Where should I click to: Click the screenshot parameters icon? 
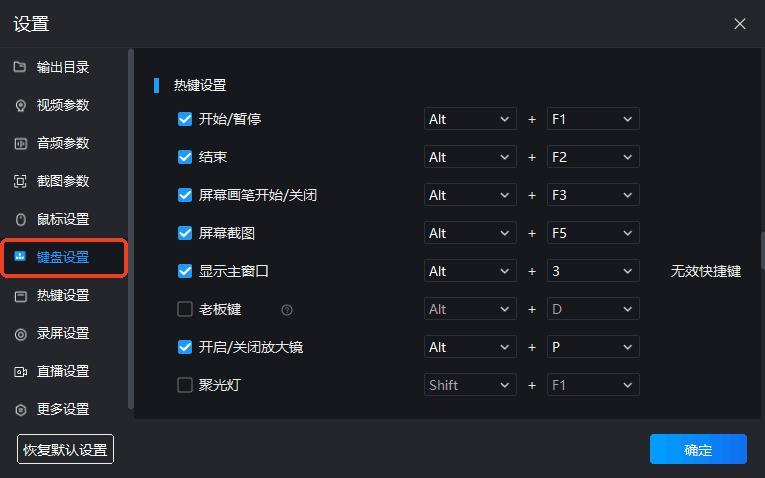20,181
